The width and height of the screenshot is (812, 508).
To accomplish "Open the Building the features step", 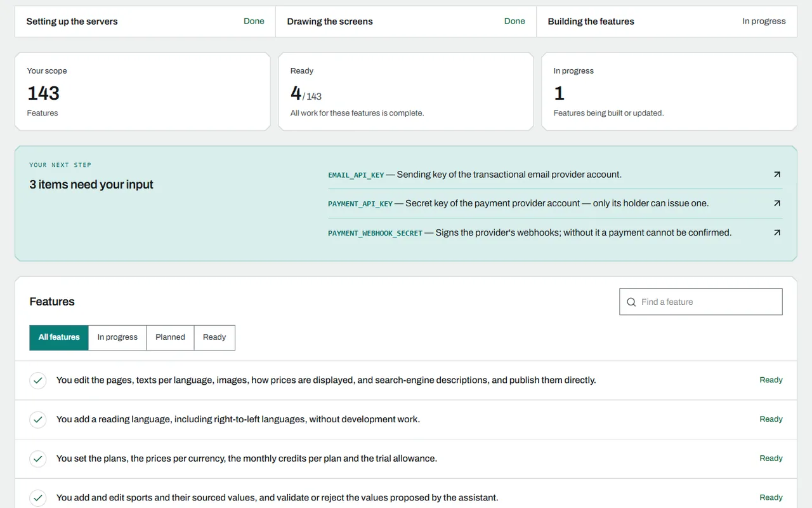I will pos(667,22).
